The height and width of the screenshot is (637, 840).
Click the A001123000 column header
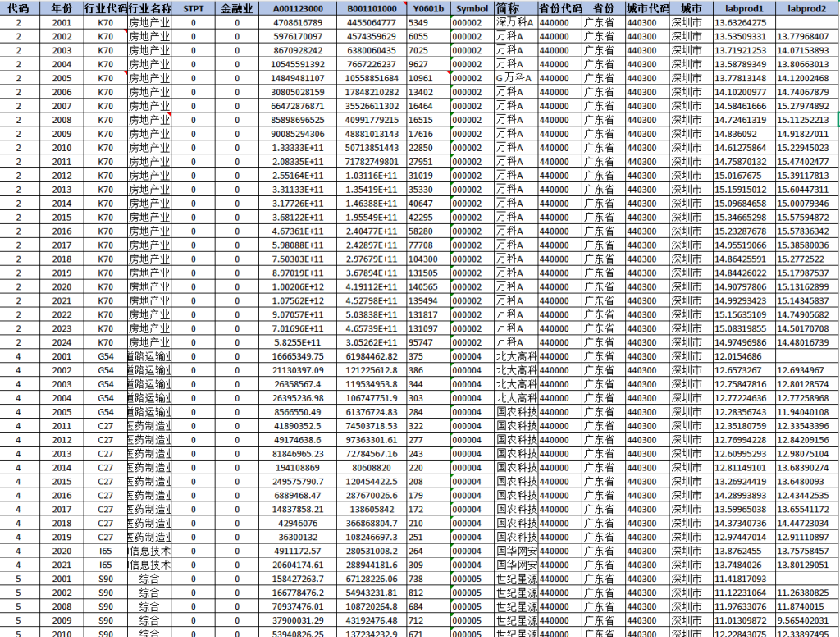298,8
